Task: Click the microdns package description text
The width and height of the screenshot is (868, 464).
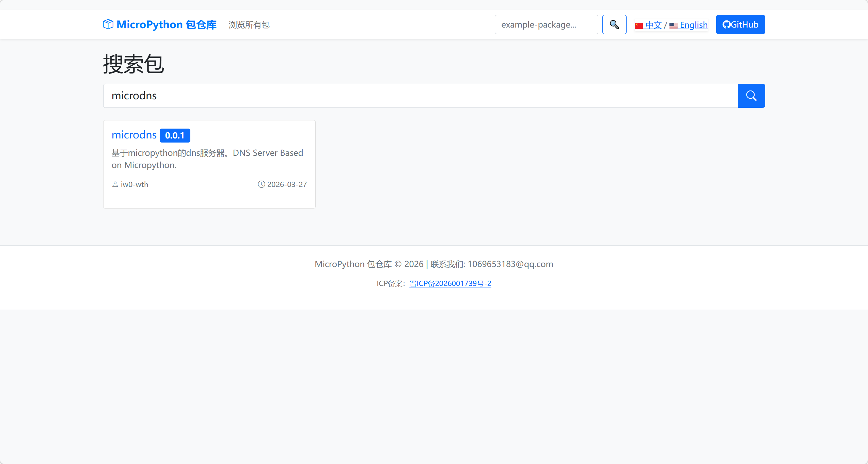Action: coord(207,159)
